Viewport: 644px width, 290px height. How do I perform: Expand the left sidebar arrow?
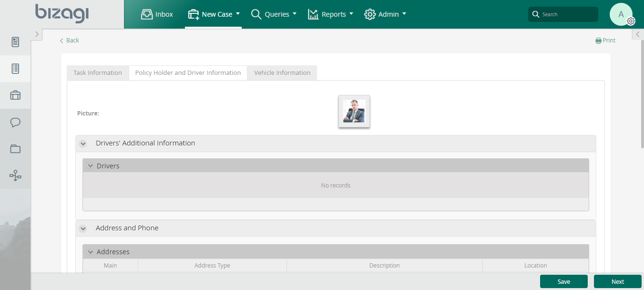point(37,34)
